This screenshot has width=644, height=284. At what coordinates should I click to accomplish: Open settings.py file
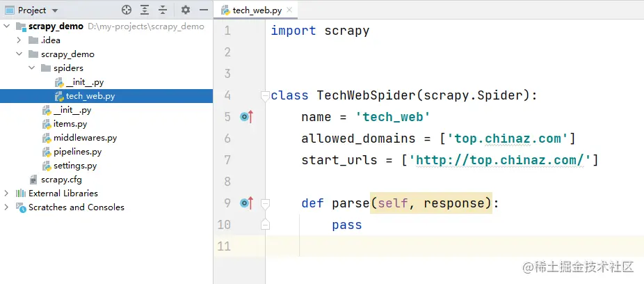pyautogui.click(x=70, y=166)
